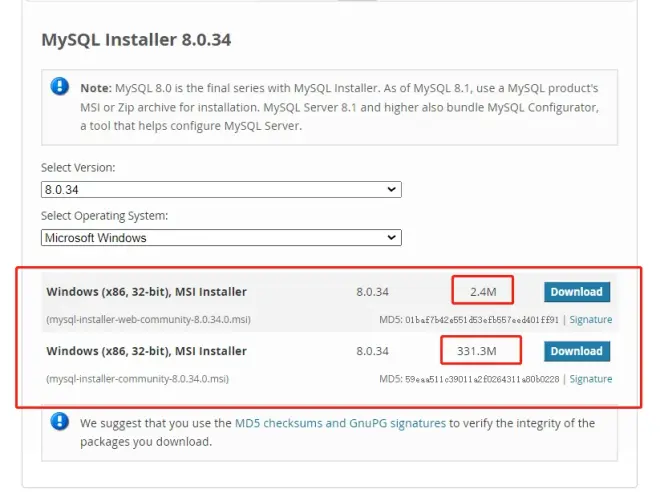
Task: Click version 8.0.34 in the 2.4M row
Action: (373, 292)
